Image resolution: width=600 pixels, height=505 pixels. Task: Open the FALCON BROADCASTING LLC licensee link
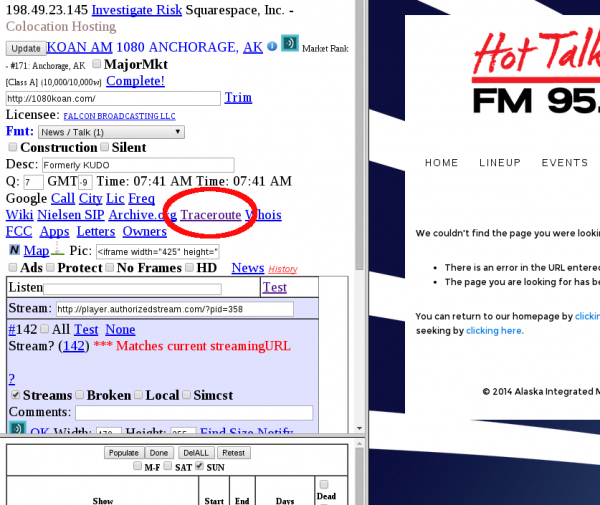tap(119, 116)
